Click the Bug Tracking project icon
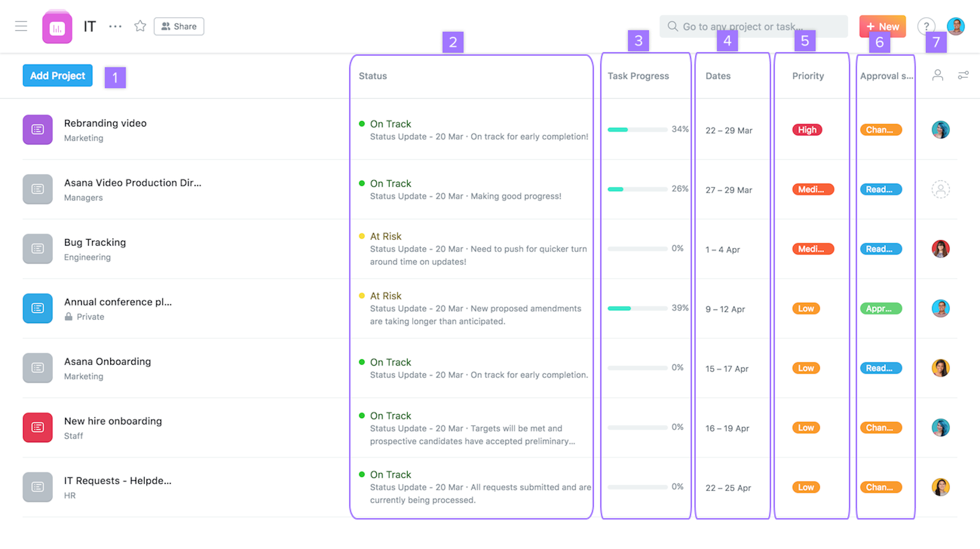This screenshot has height=549, width=980. (37, 248)
